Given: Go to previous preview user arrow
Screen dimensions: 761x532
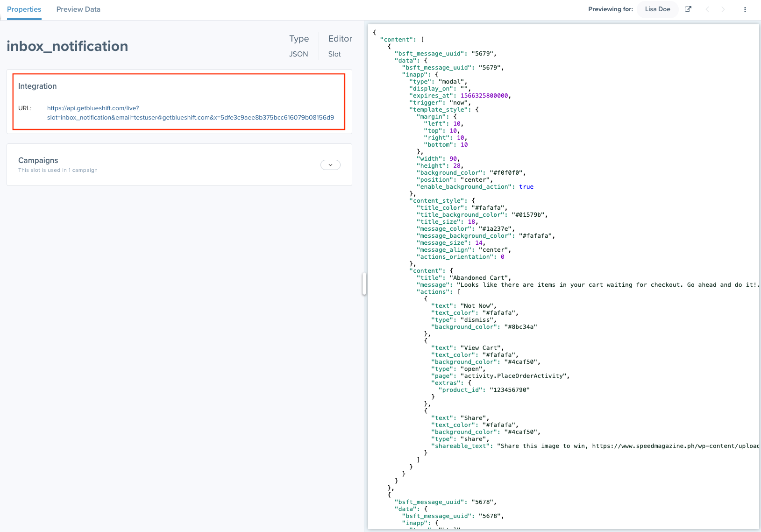Looking at the screenshot, I should pos(707,9).
